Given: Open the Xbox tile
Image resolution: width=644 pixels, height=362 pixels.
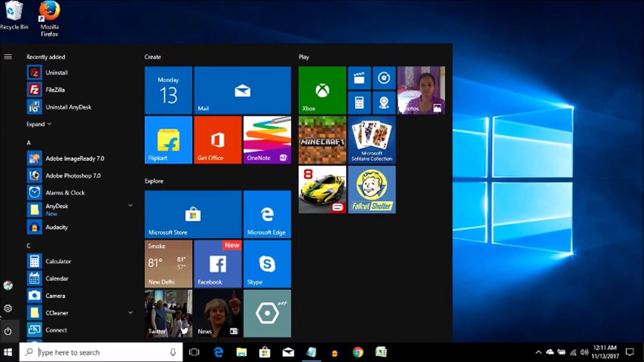Looking at the screenshot, I should (322, 90).
